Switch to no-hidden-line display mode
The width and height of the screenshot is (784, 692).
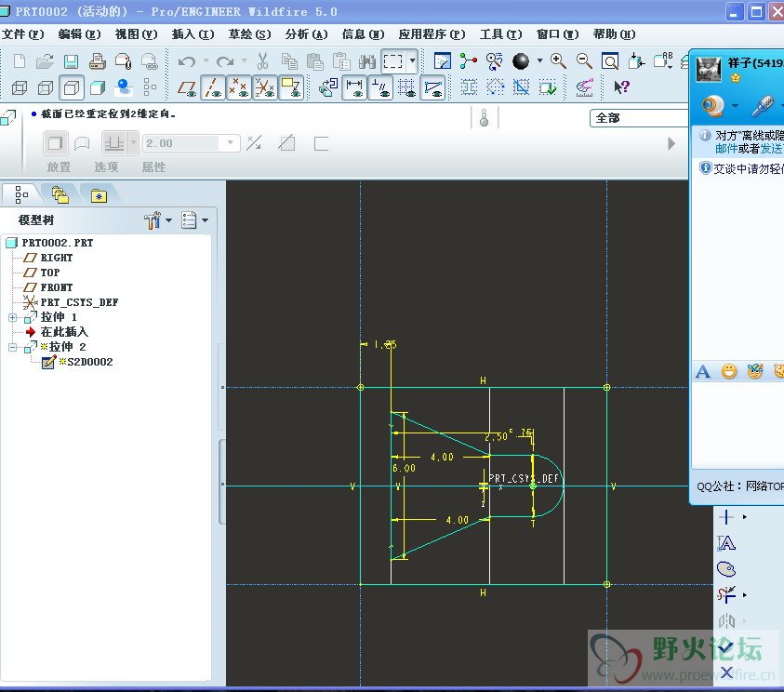pyautogui.click(x=72, y=88)
